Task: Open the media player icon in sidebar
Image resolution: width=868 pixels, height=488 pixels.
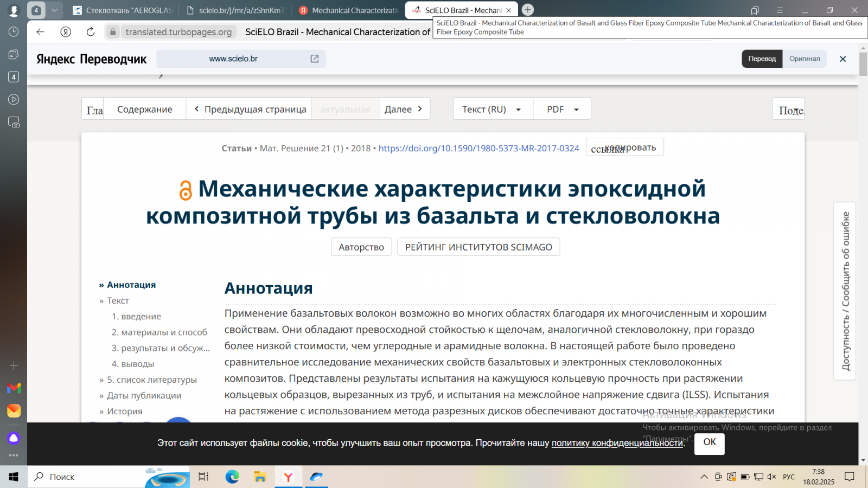Action: (x=14, y=99)
